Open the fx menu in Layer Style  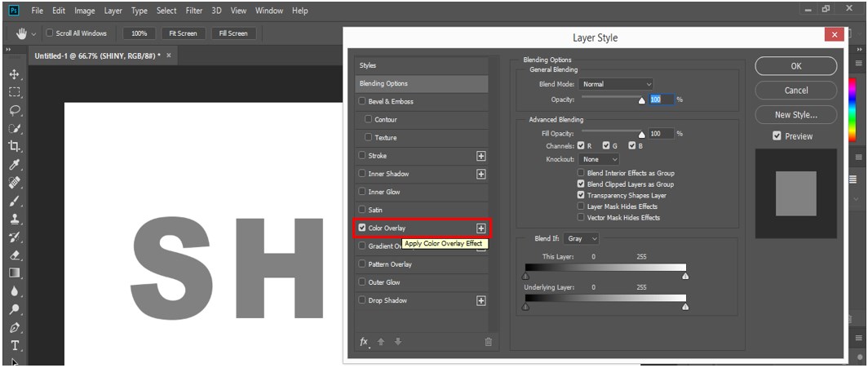[364, 342]
